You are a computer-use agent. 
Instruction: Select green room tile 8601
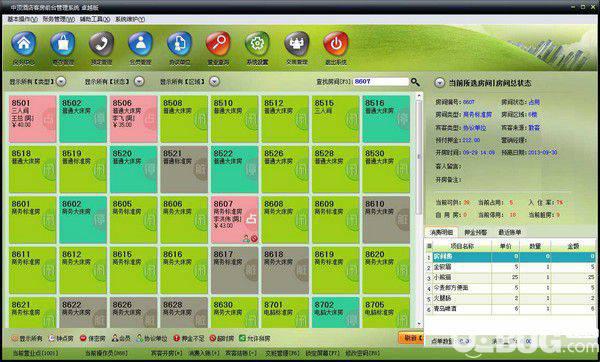[x=33, y=220]
